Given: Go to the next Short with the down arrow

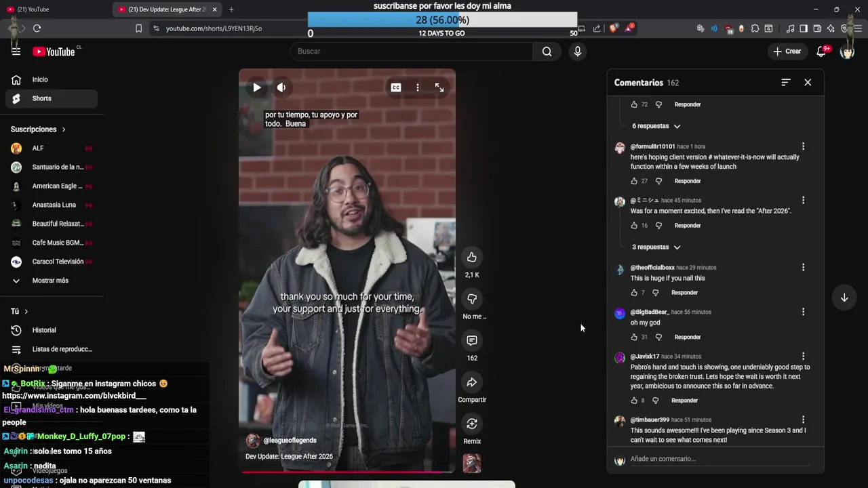Looking at the screenshot, I should tap(844, 298).
